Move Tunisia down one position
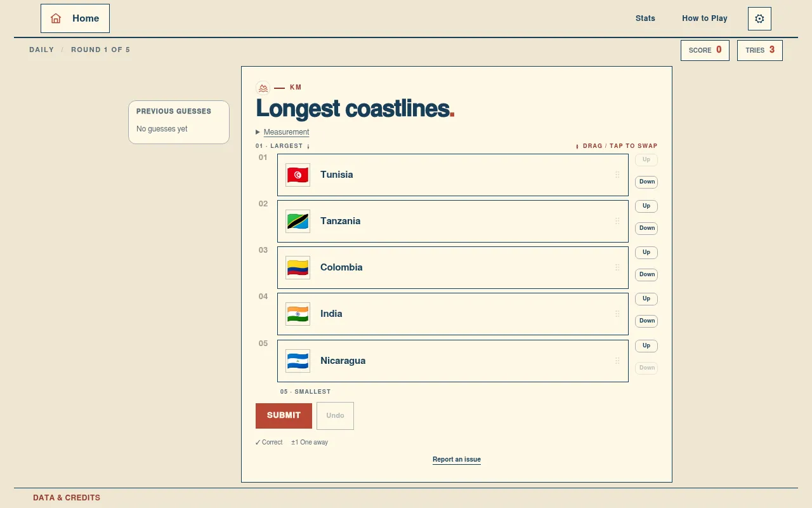 [646, 182]
